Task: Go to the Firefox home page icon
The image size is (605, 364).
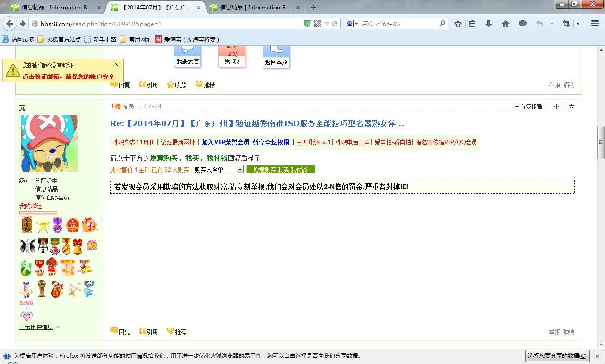Action: [x=506, y=24]
